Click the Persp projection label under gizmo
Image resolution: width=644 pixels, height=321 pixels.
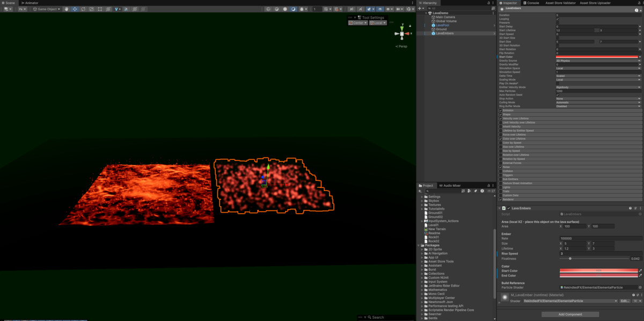coord(401,46)
